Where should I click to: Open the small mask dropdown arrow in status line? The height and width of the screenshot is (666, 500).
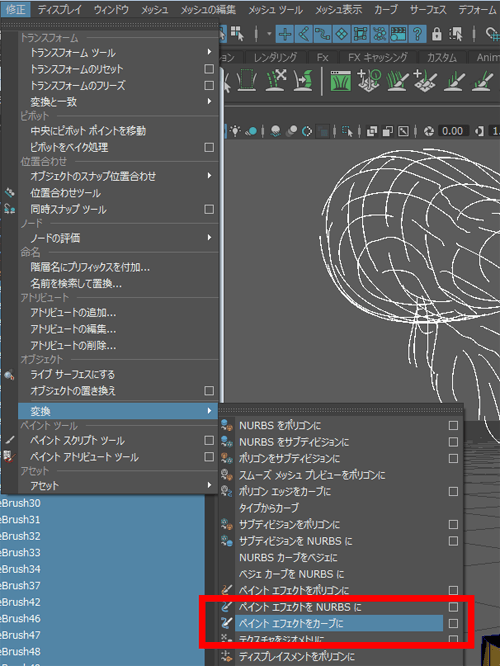(x=269, y=34)
